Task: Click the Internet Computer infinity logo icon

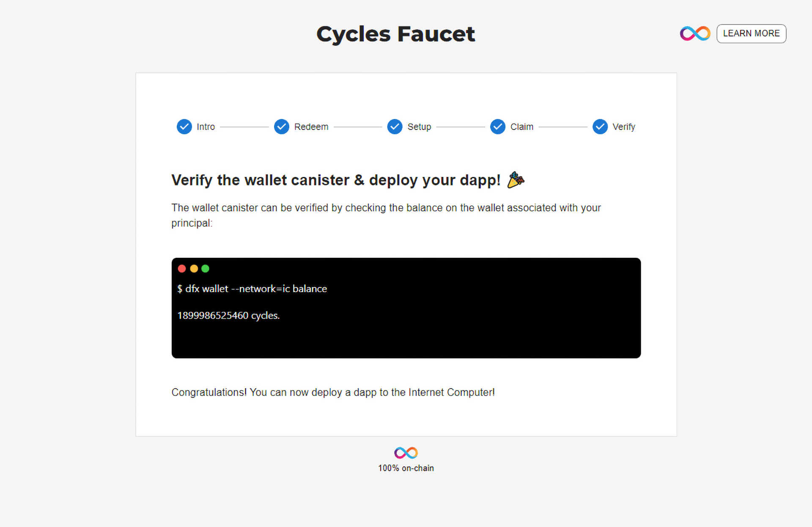Action: click(694, 33)
